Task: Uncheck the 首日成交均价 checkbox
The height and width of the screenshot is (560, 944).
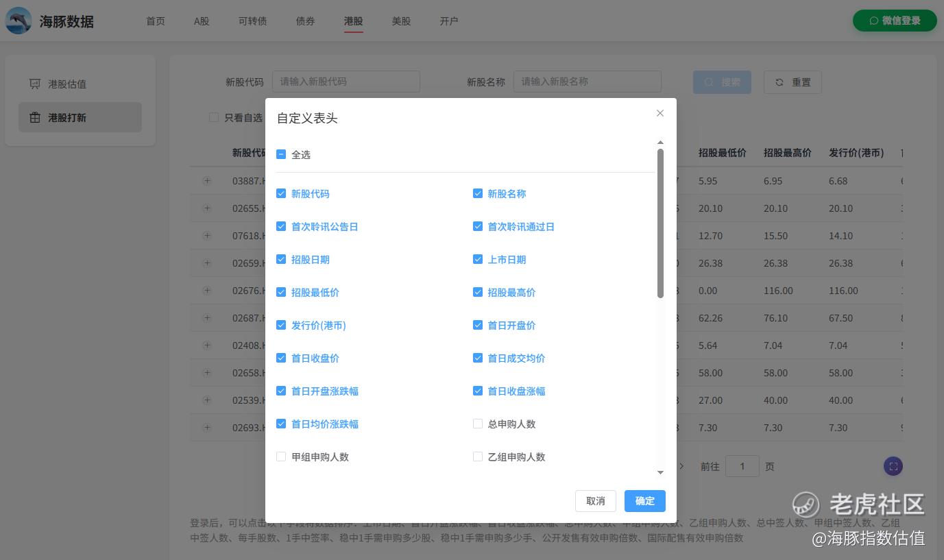Action: pyautogui.click(x=478, y=358)
